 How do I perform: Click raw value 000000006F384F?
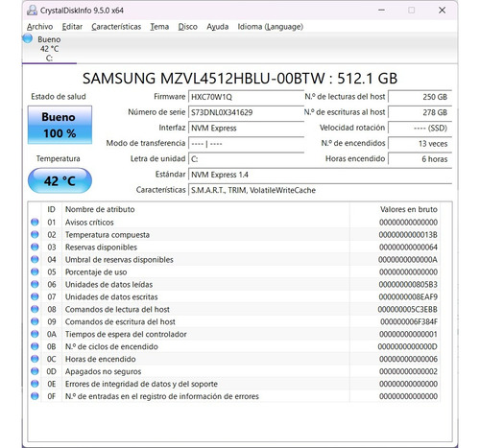[409, 322]
